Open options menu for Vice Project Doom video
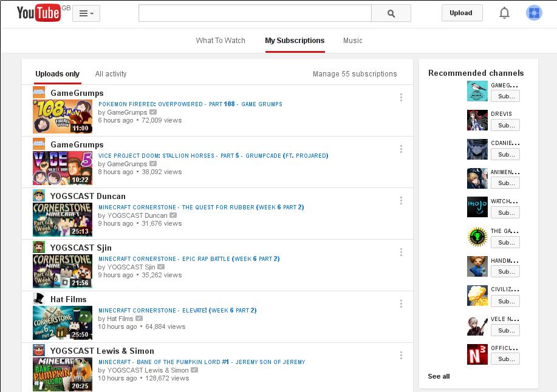The height and width of the screenshot is (392, 557). pos(401,149)
